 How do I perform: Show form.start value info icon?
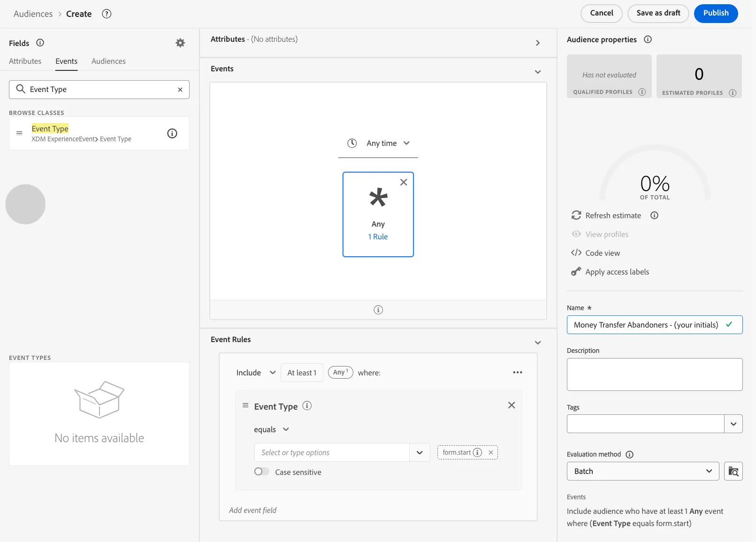click(x=477, y=452)
